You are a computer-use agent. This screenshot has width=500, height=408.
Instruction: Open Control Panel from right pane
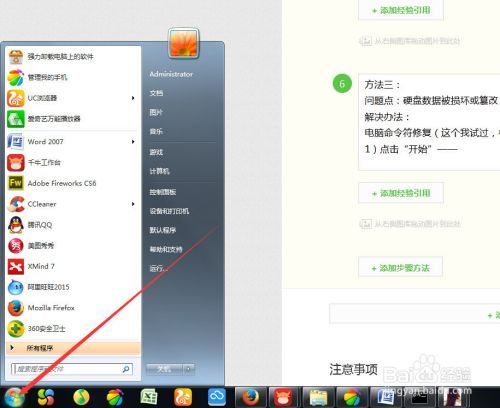coord(163,192)
